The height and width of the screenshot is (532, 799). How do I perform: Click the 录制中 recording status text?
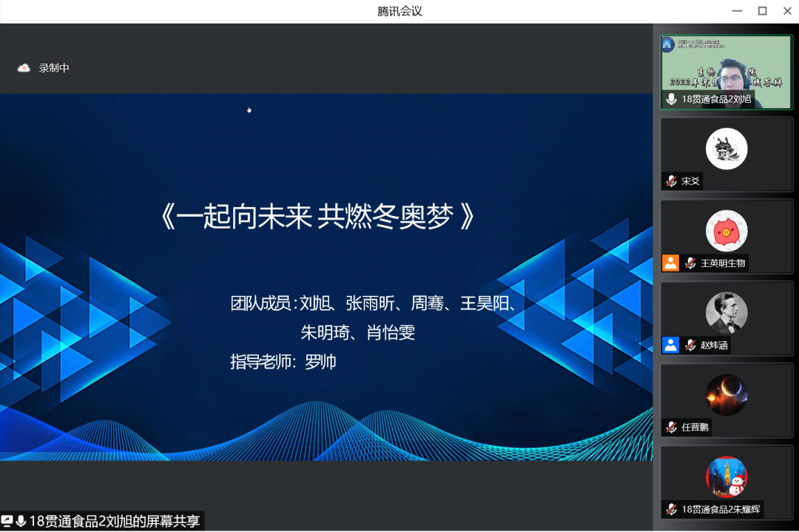coord(54,68)
